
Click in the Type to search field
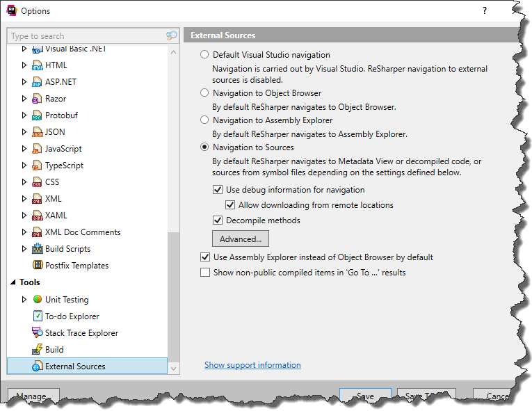click(x=86, y=35)
